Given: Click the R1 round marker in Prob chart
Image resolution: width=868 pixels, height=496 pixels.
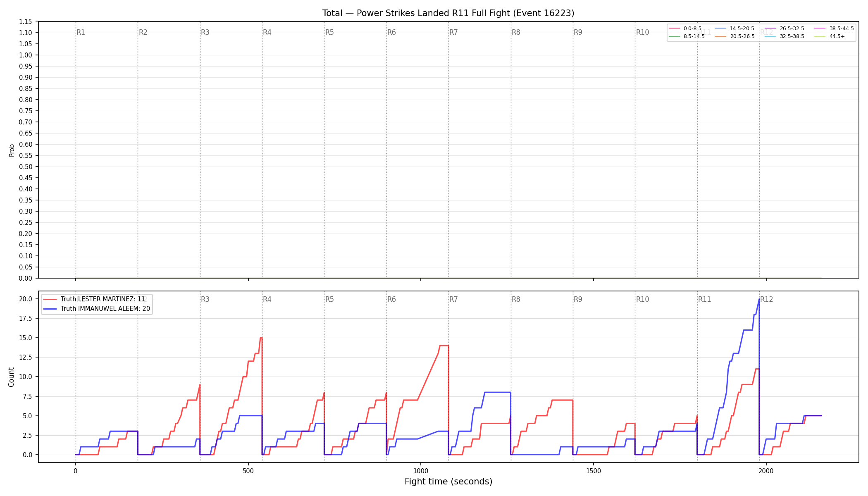Looking at the screenshot, I should click(x=81, y=32).
